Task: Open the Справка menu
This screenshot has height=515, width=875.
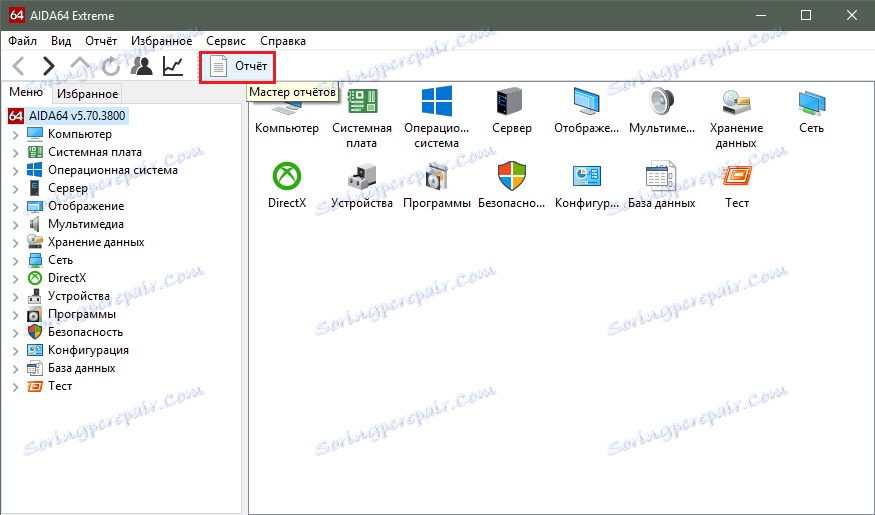Action: point(283,41)
